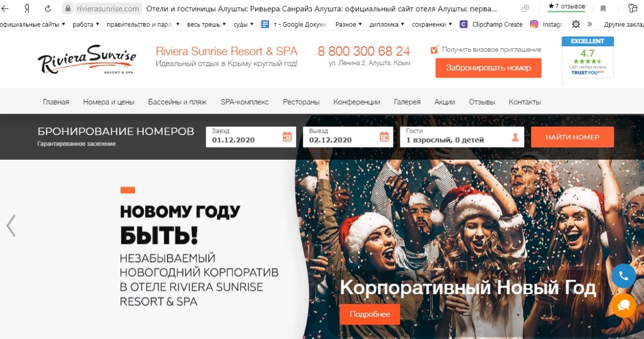The width and height of the screenshot is (644, 339).
Task: Show more bookmarks with the chevron
Action: [590, 24]
